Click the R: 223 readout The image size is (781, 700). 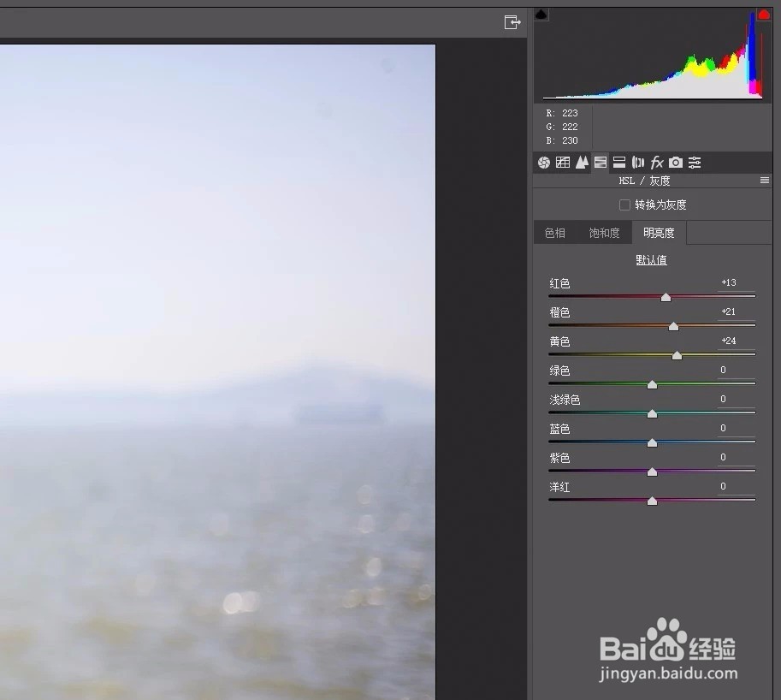[x=562, y=113]
